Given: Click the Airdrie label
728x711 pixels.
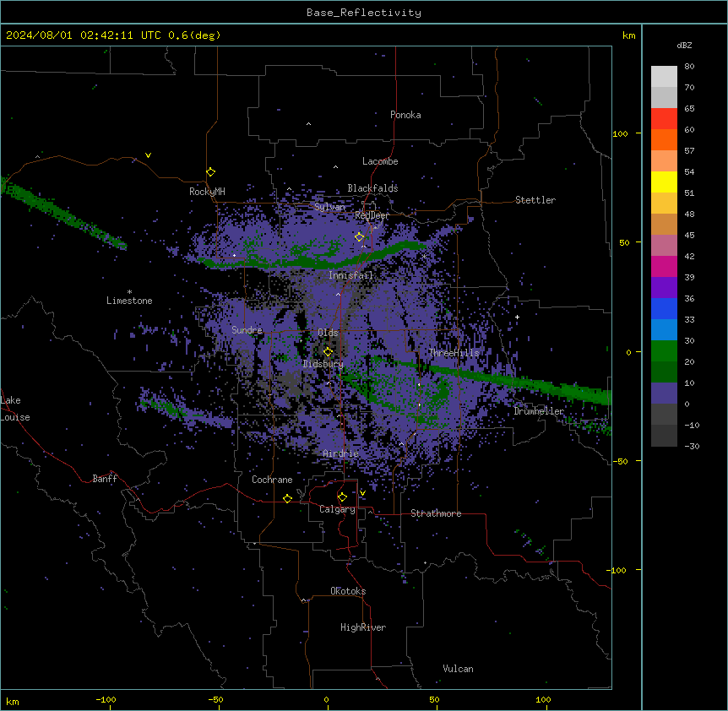Looking at the screenshot, I should coord(340,453).
